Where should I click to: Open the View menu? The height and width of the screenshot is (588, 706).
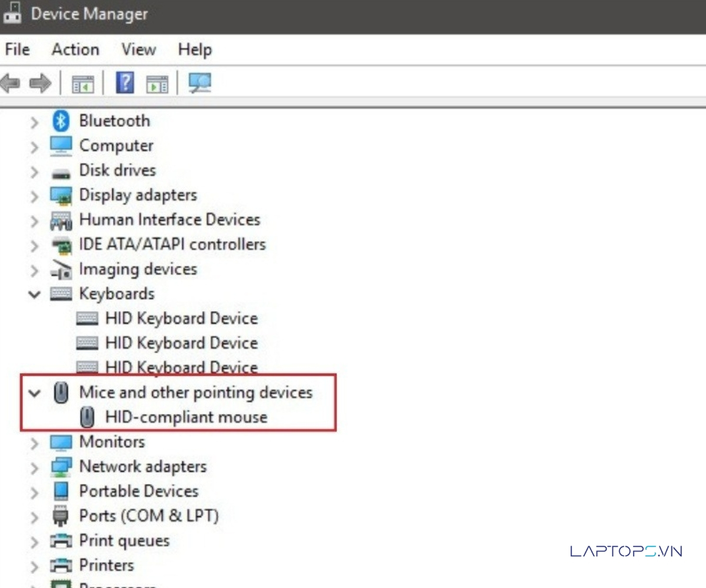pos(138,50)
